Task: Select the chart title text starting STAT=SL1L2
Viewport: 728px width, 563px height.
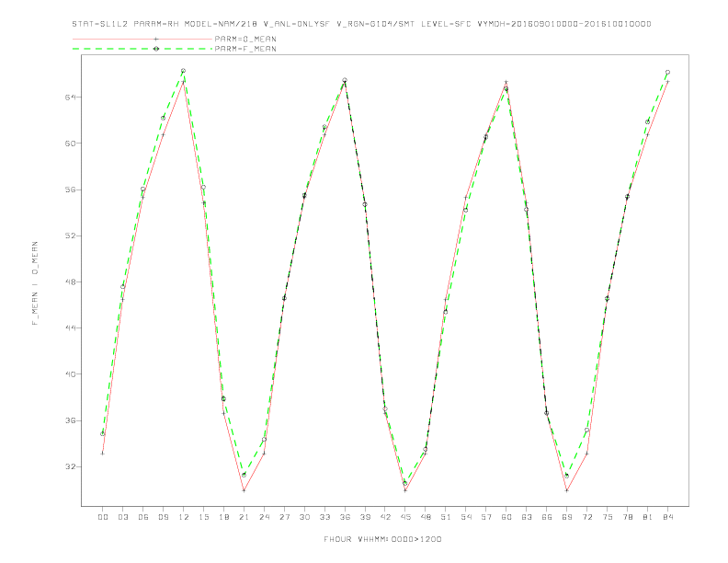Action: [x=361, y=24]
